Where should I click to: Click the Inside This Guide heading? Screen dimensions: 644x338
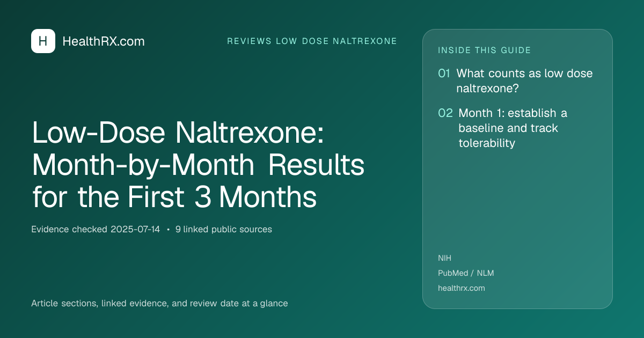coord(485,50)
